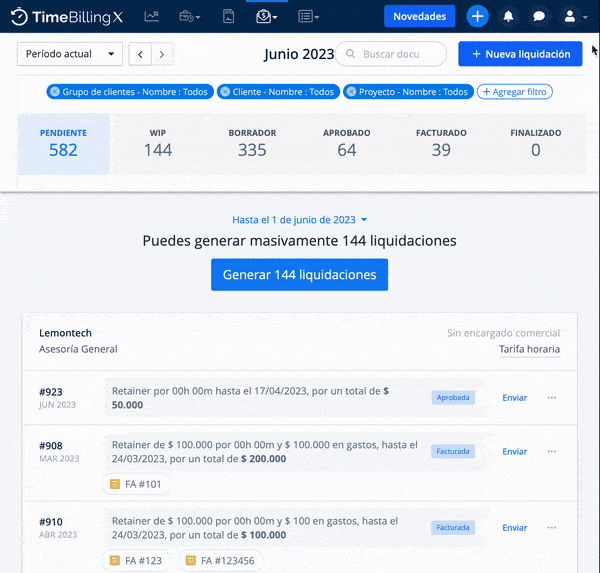Click the Aprobada status badge
This screenshot has height=573, width=600.
pyautogui.click(x=453, y=398)
